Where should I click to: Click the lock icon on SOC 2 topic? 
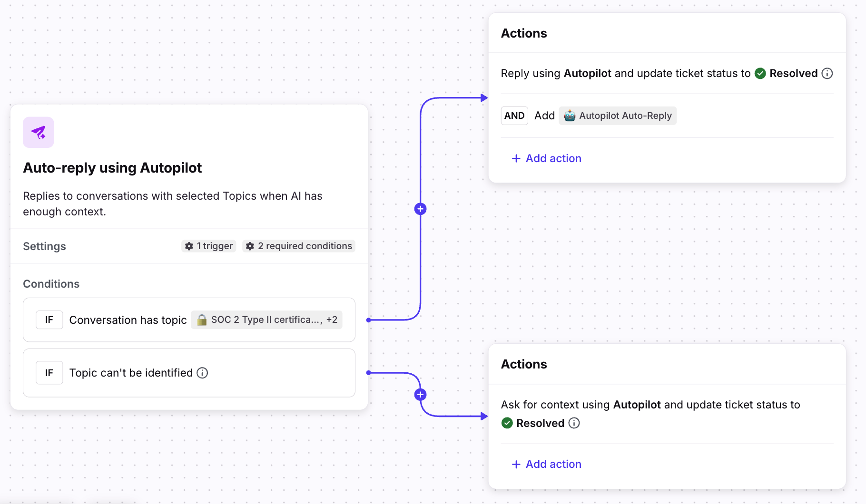pyautogui.click(x=202, y=320)
